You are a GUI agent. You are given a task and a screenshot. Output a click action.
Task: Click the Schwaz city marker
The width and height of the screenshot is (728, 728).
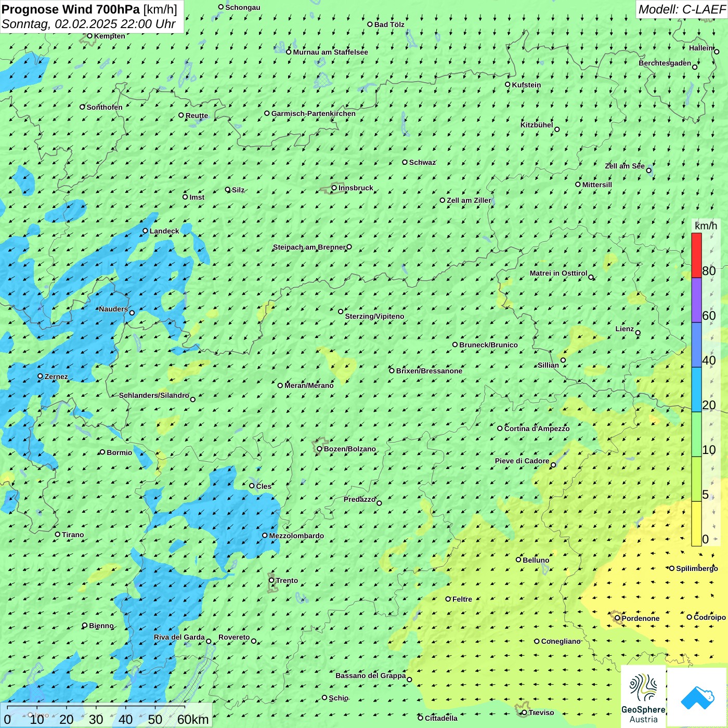click(405, 162)
